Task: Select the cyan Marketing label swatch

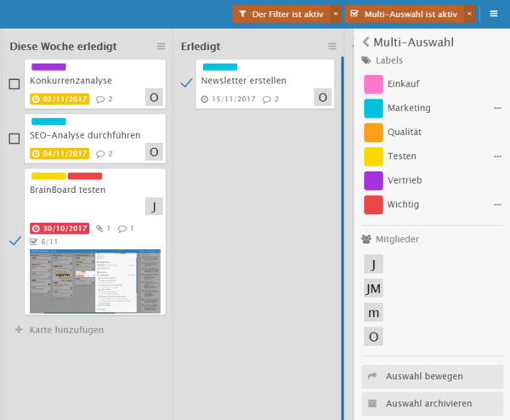Action: [373, 108]
